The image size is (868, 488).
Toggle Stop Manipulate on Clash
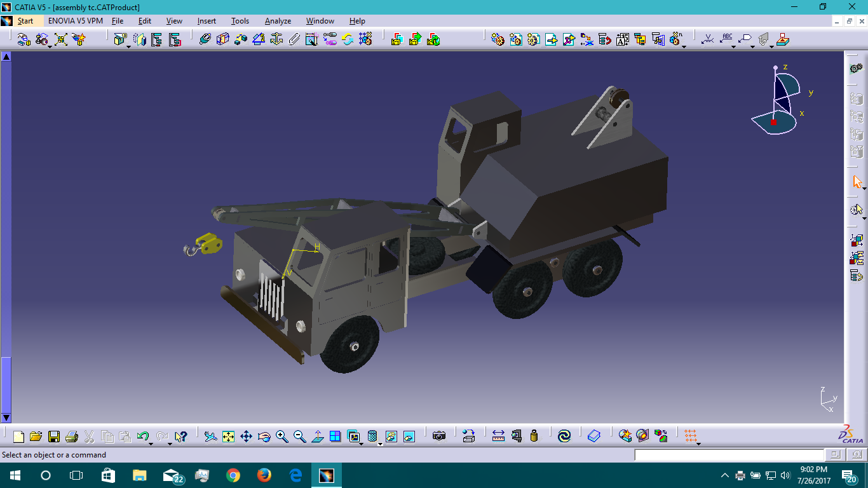pos(79,39)
